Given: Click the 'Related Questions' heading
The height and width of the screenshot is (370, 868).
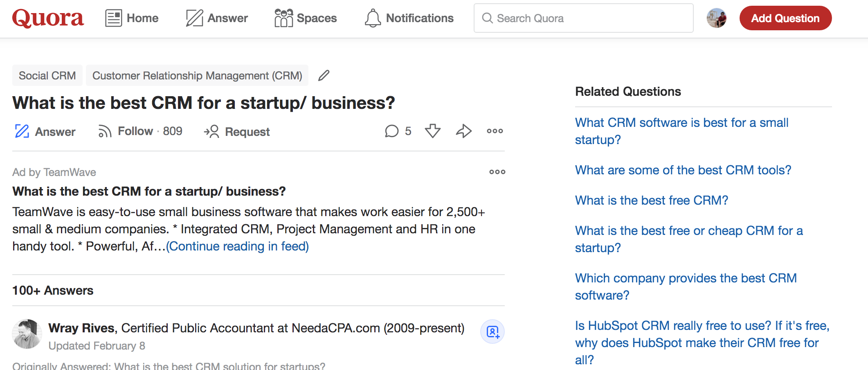Looking at the screenshot, I should pos(628,91).
